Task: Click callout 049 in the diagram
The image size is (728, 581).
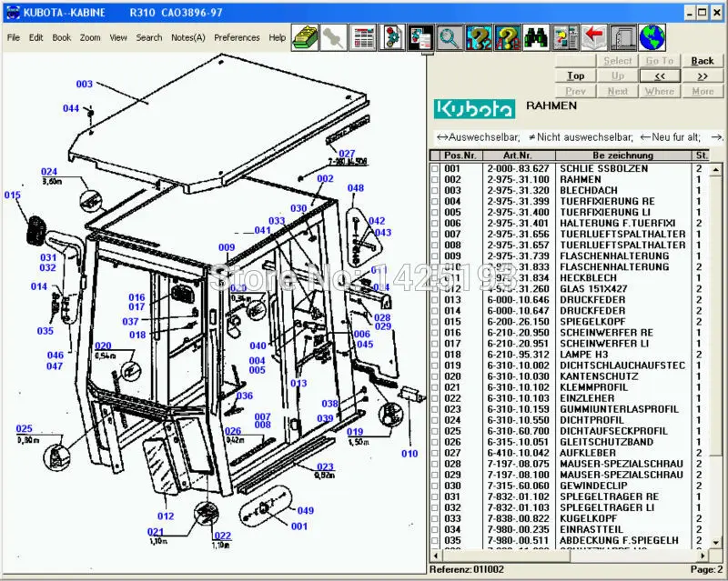Action: coord(306,510)
